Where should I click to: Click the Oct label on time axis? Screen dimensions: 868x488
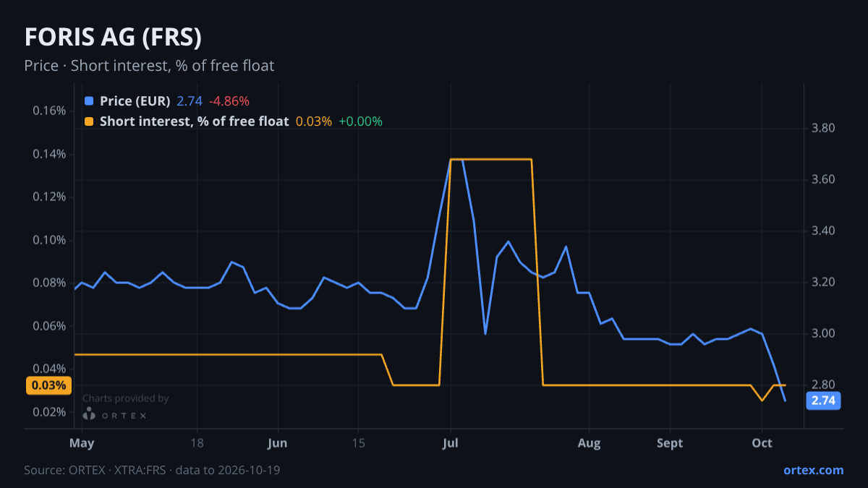click(762, 443)
